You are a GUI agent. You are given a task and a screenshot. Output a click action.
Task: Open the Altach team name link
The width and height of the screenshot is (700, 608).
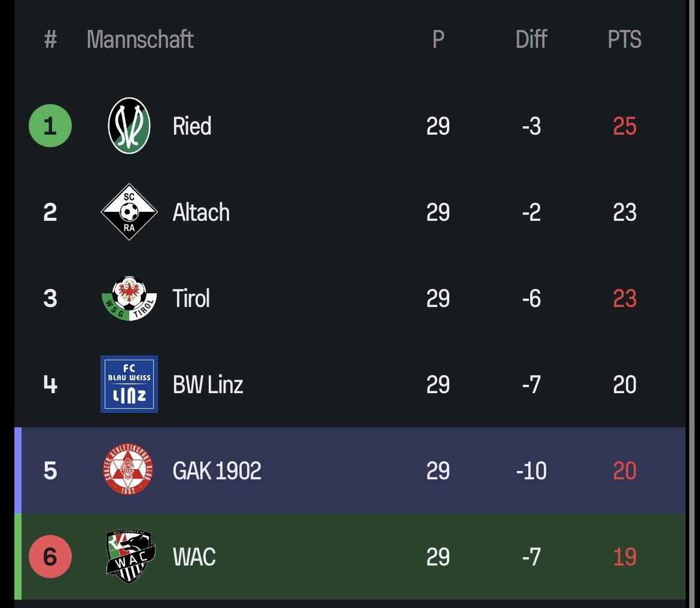coord(201,212)
